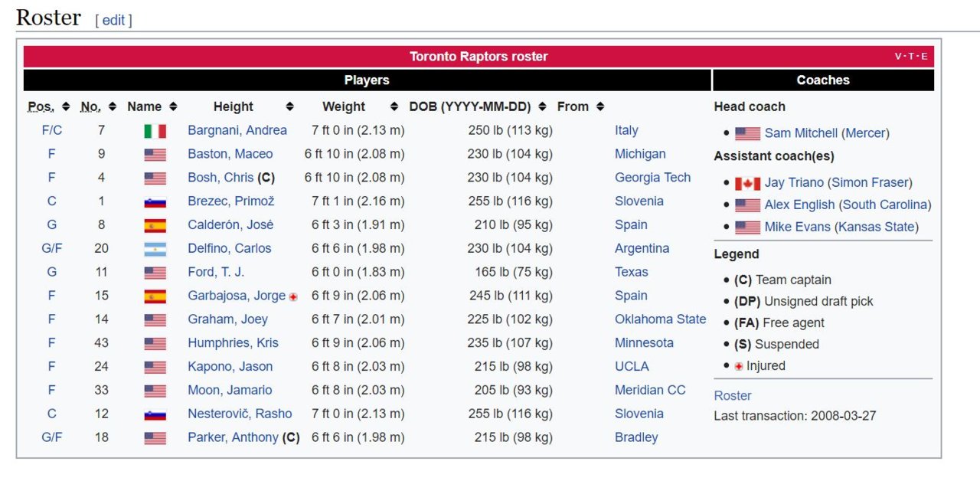Click the US flag beside Bosh, Chris
This screenshot has height=481, width=980.
point(155,178)
